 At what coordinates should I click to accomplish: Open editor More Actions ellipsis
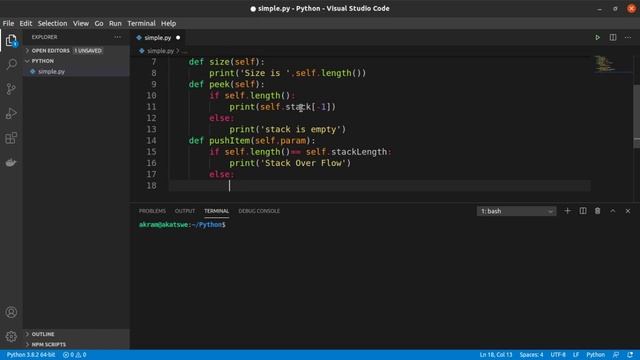point(628,38)
